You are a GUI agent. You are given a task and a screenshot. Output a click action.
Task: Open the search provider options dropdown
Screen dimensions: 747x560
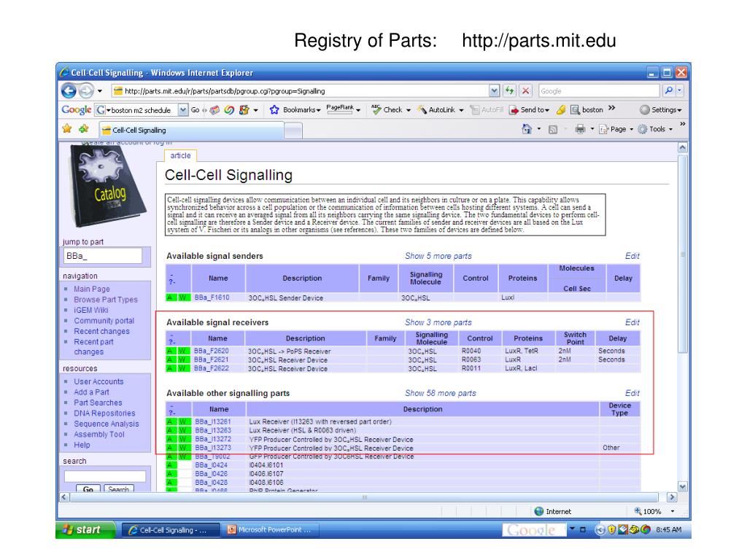pyautogui.click(x=679, y=90)
